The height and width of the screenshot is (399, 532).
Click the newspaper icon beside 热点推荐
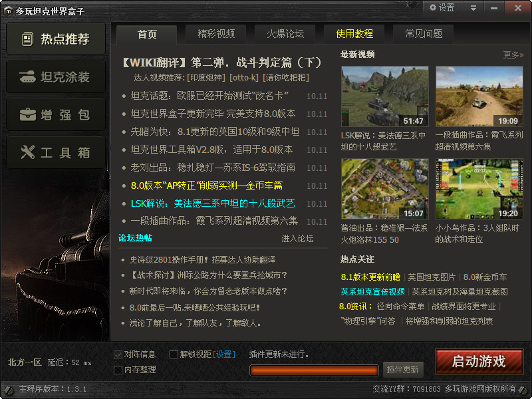pos(28,39)
